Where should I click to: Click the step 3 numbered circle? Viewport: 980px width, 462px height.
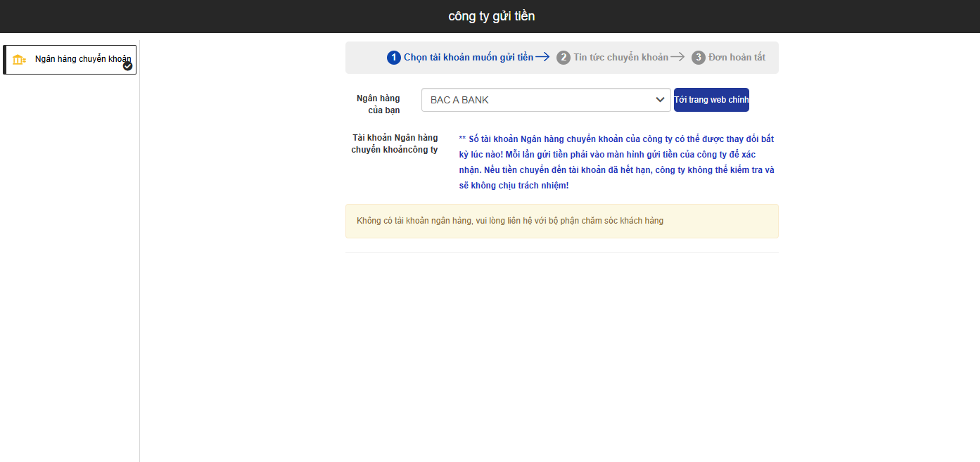(x=698, y=58)
